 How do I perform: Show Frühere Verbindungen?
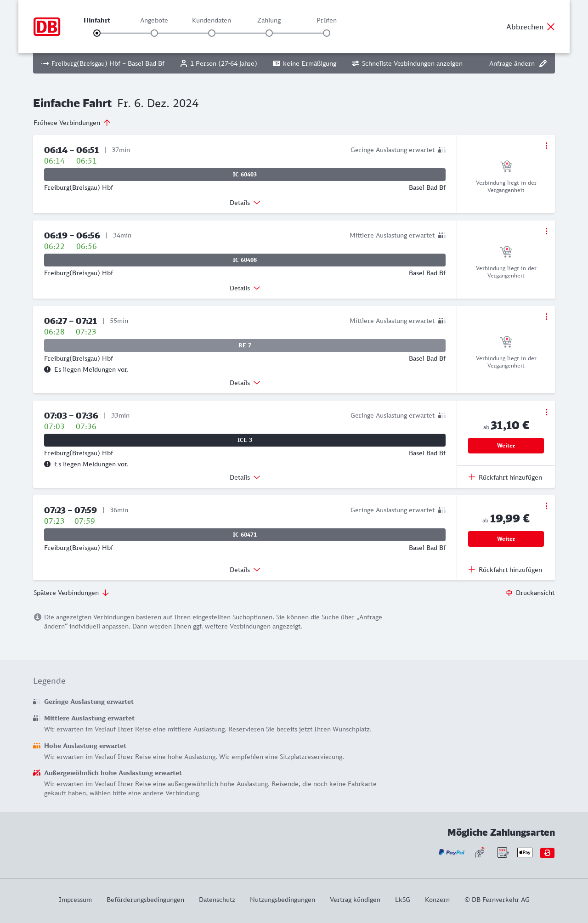point(72,123)
